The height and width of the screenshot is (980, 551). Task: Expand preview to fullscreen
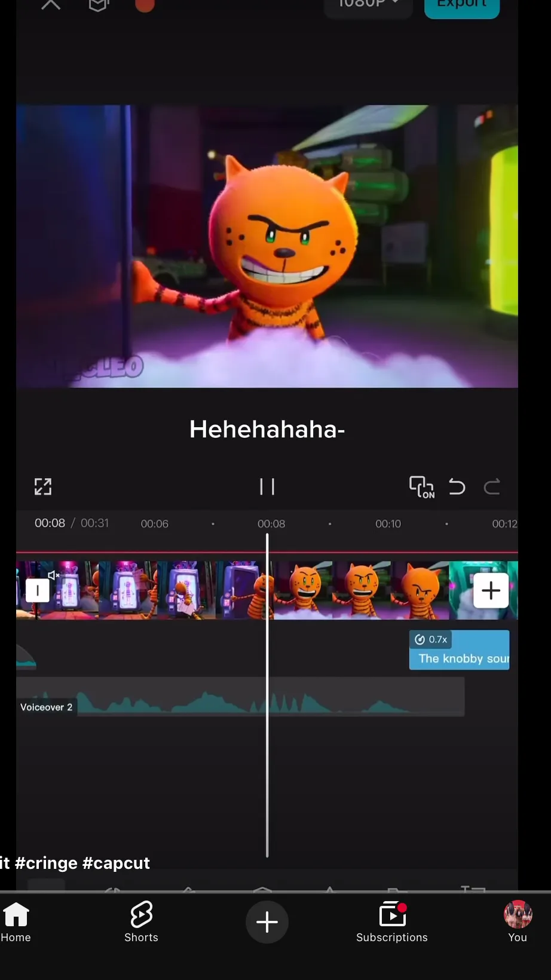coord(43,486)
